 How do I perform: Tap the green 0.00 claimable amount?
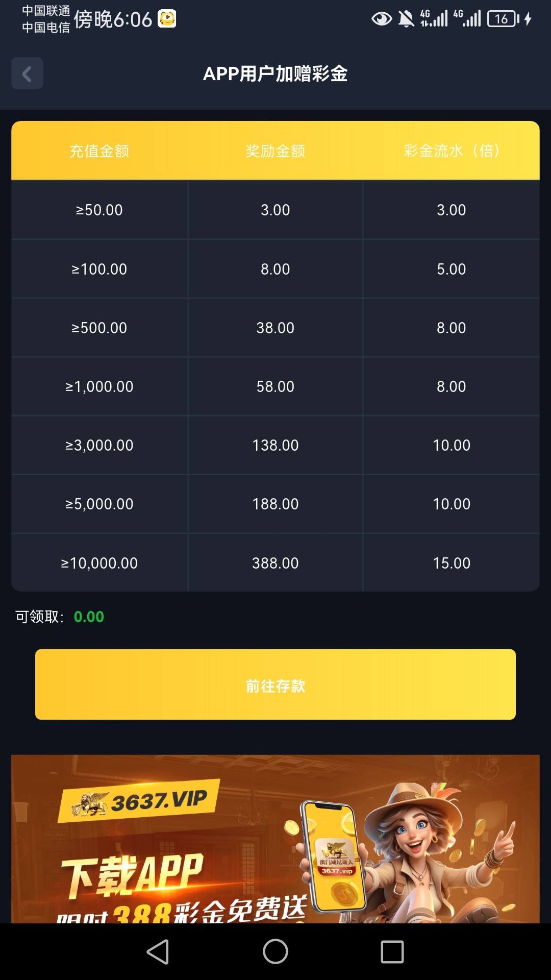tap(89, 617)
